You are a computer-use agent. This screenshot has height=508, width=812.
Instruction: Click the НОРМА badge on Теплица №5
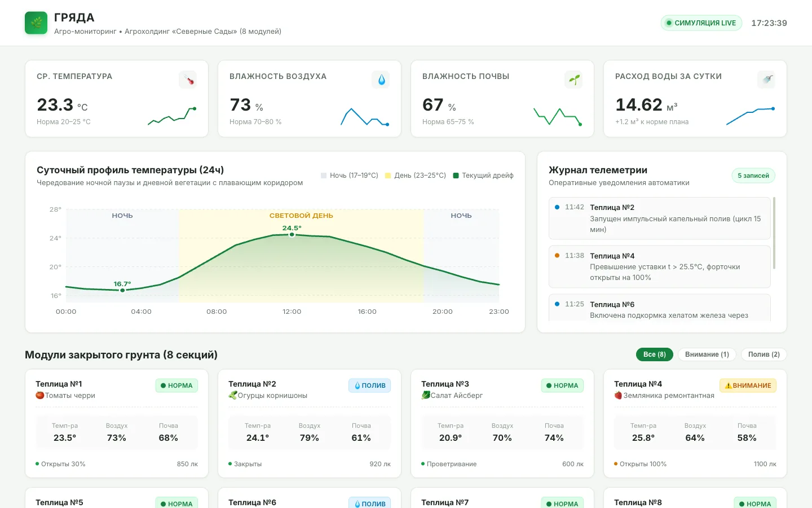click(176, 502)
